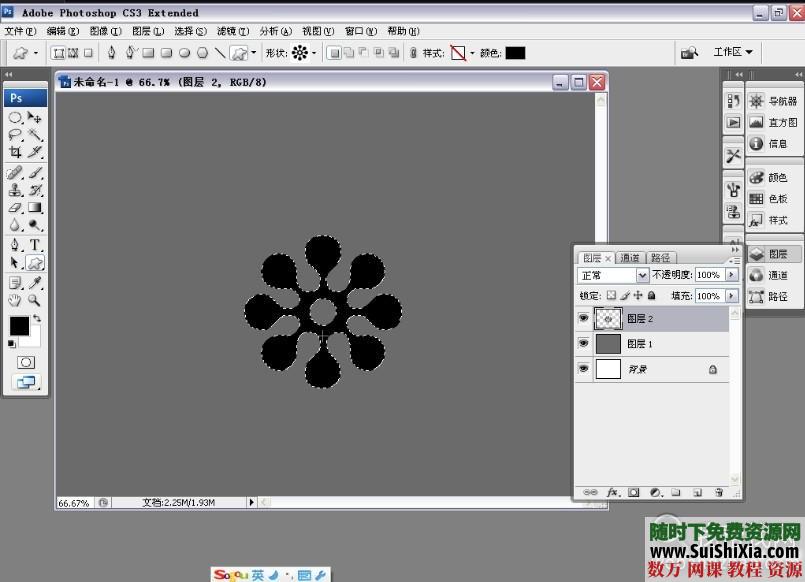Expand the opacity (不透明度) slider arrow
The width and height of the screenshot is (805, 582).
point(732,275)
